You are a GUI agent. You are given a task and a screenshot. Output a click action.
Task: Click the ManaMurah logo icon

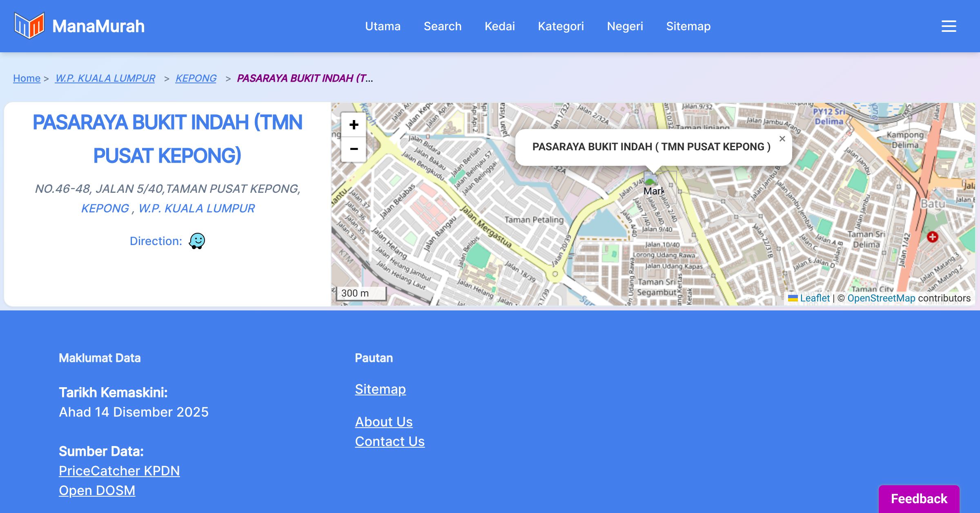coord(29,26)
